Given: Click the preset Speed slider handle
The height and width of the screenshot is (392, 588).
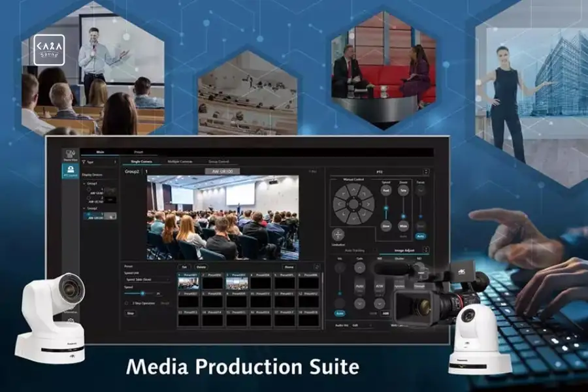Looking at the screenshot, I should tap(143, 293).
